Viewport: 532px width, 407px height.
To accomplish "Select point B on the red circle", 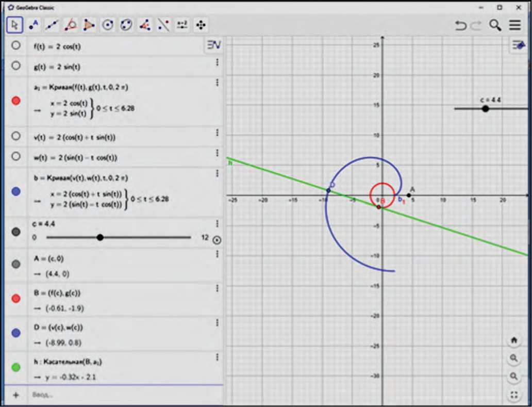I will coord(379,207).
